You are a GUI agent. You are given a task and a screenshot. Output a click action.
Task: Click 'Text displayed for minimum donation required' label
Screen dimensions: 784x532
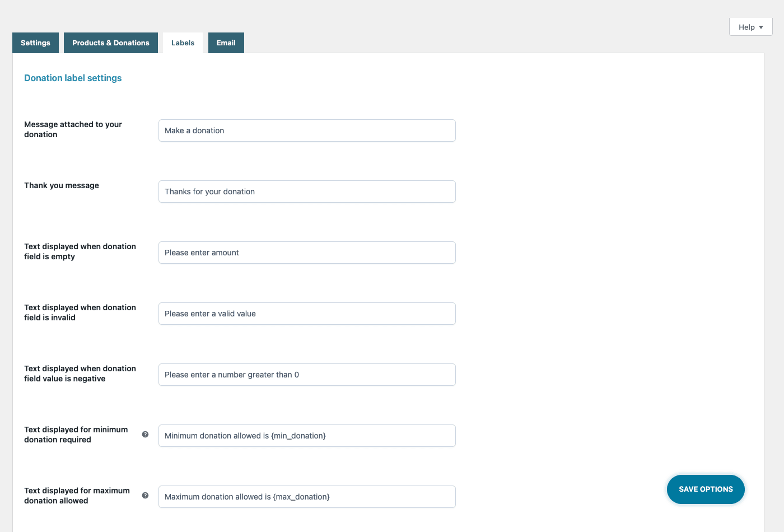point(76,435)
